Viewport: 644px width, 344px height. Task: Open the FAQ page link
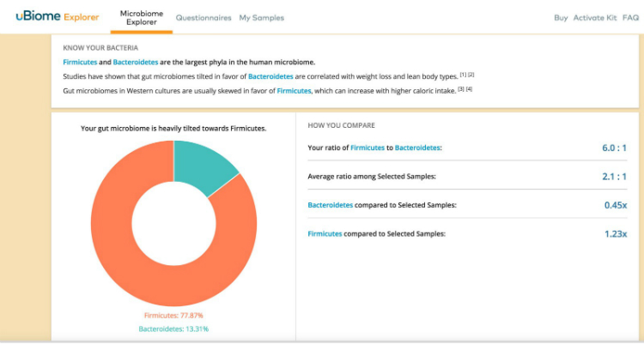click(630, 17)
